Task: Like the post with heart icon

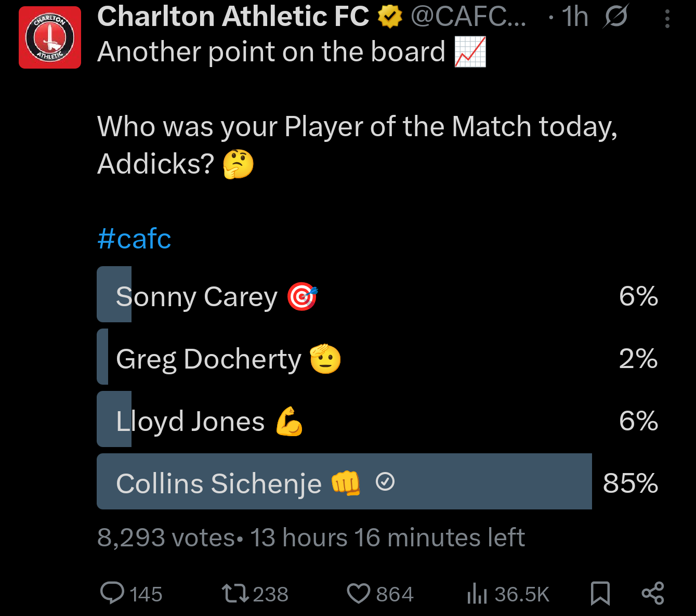Action: pos(358,593)
